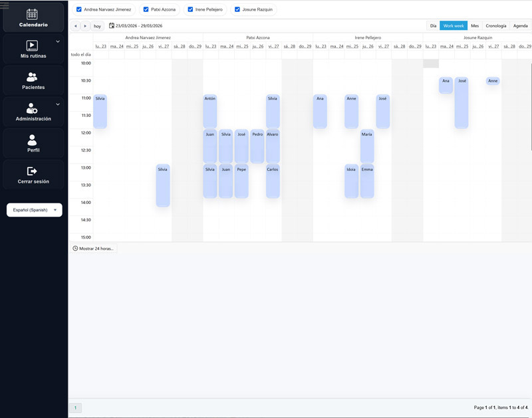Screen dimensions: 532x418
Task: Go to the Pacientes page
Action: 33,81
